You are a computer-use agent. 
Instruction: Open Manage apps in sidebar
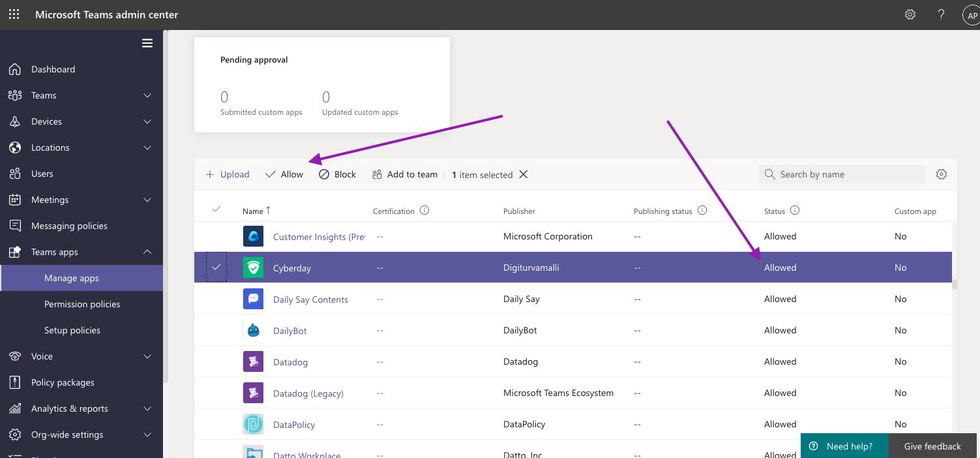82,278
